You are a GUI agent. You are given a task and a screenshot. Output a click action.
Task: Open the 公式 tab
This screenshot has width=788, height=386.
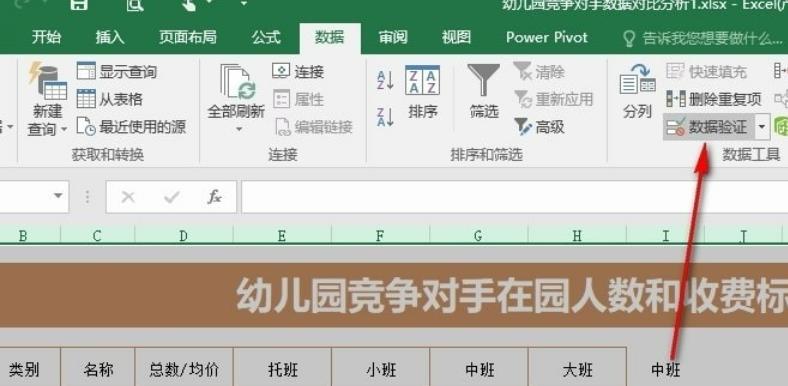pos(266,37)
